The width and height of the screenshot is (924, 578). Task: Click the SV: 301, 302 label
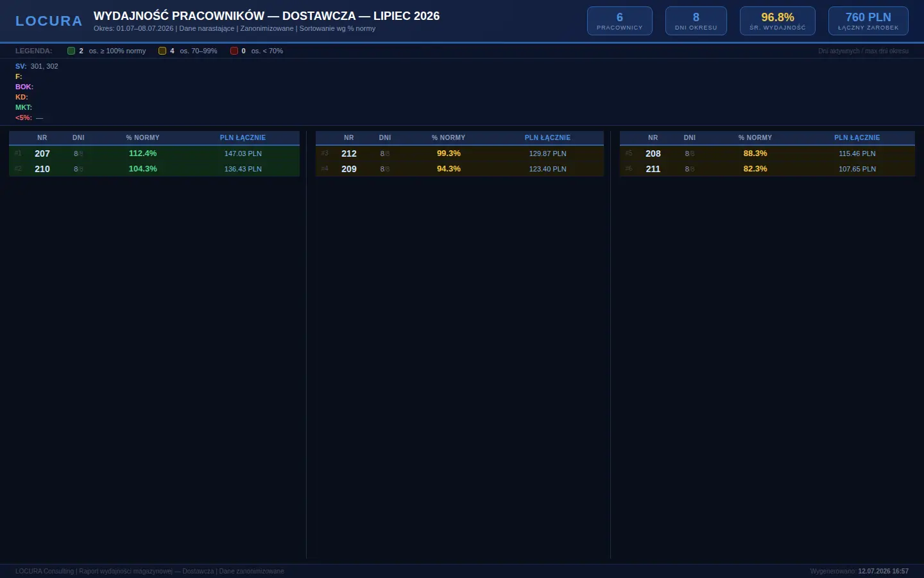(x=37, y=66)
